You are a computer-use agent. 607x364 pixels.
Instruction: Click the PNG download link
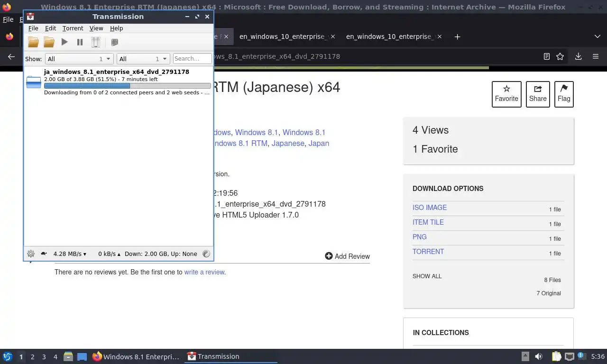click(x=420, y=237)
